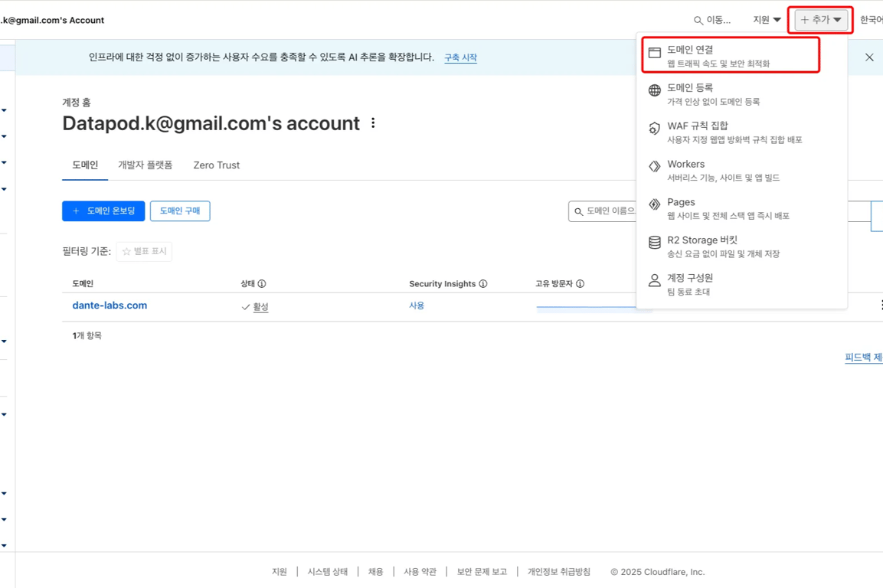Viewport: 883px width, 588px height.
Task: Choose Pages from the add menu
Action: pos(741,207)
